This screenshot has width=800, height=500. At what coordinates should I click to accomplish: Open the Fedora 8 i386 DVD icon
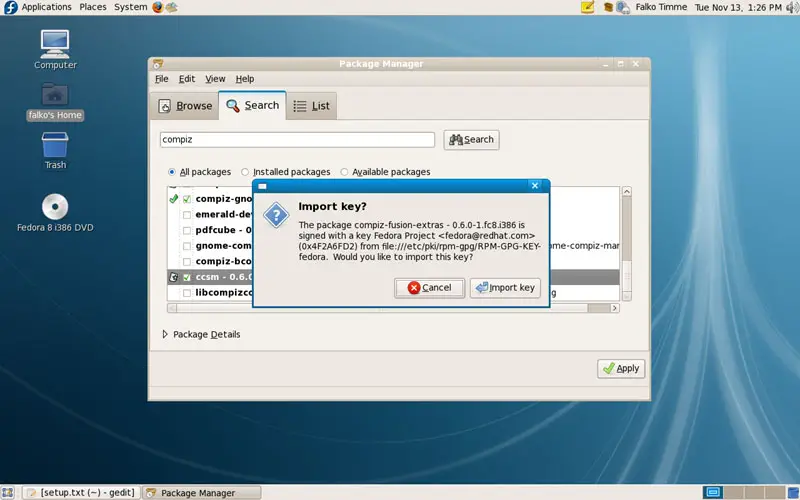(x=55, y=213)
